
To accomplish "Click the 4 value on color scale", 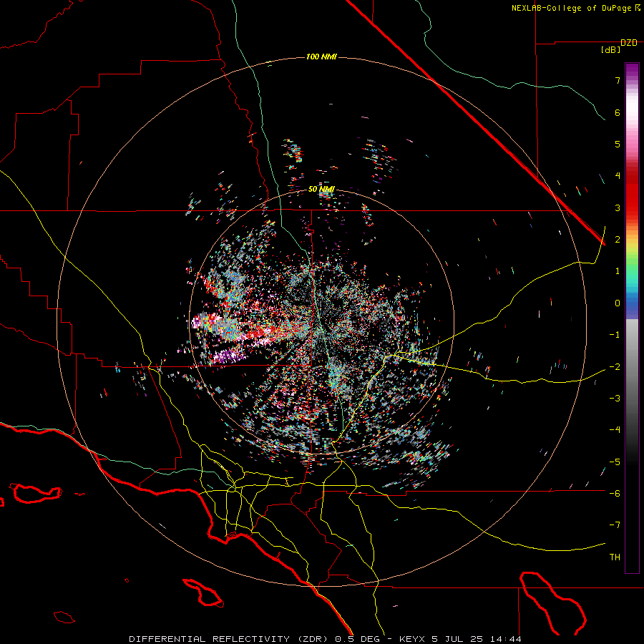I will 618,176.
